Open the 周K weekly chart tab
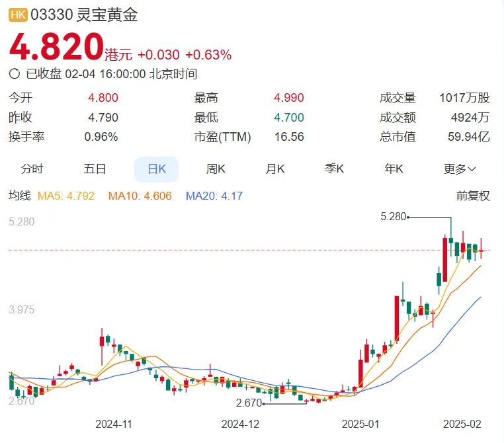 click(x=216, y=169)
